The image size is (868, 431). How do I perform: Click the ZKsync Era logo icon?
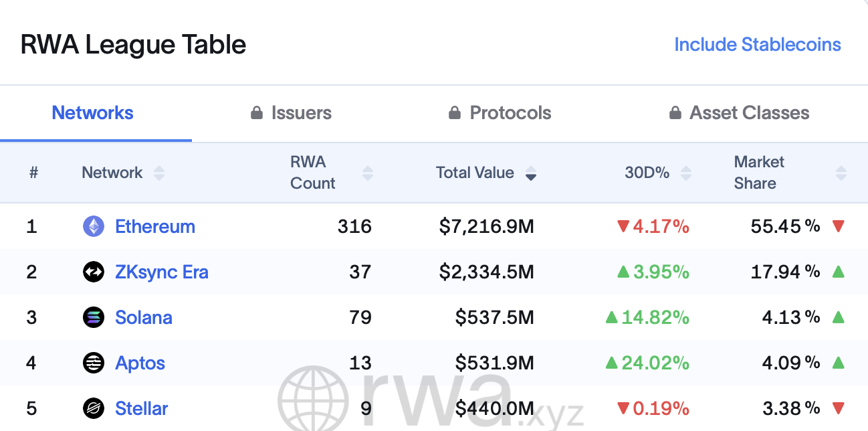pyautogui.click(x=94, y=272)
